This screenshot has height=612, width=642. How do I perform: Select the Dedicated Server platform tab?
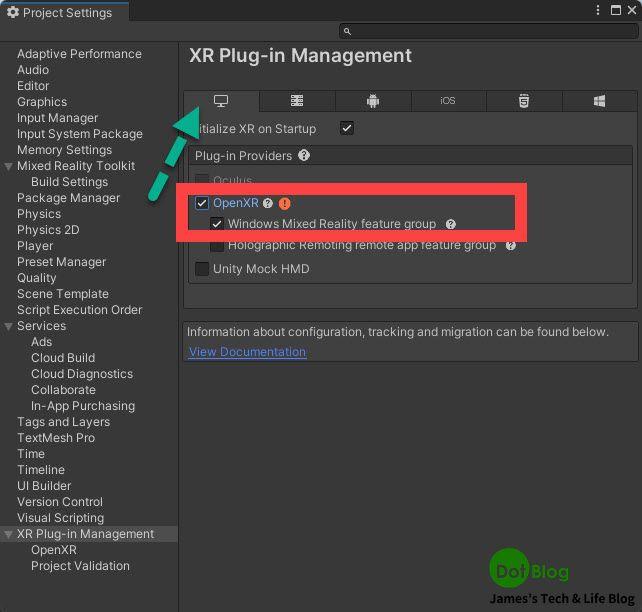[x=297, y=101]
